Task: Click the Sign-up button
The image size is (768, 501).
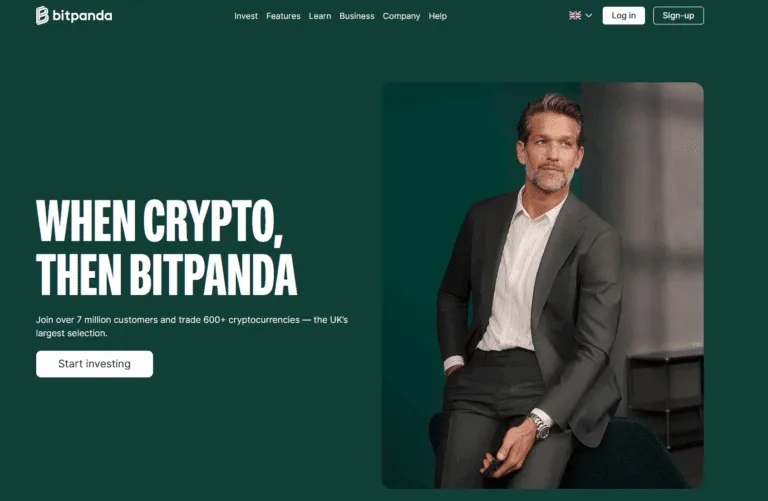Action: [x=678, y=16]
